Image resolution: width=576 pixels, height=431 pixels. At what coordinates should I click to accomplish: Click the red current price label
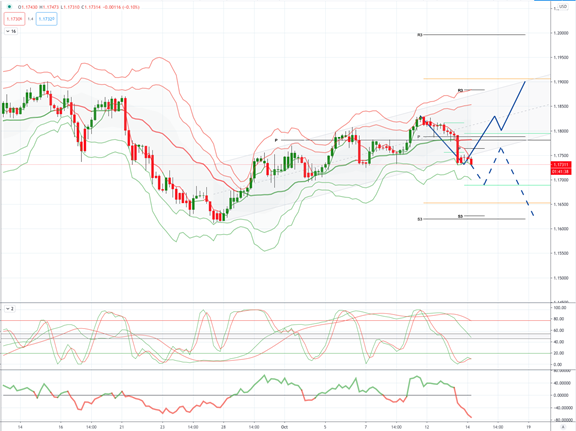click(561, 168)
